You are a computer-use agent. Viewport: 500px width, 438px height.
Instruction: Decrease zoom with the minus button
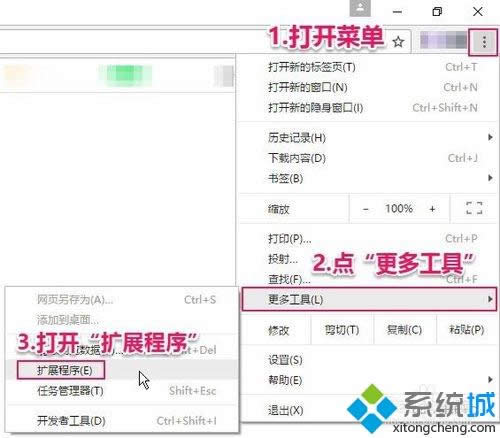(366, 209)
